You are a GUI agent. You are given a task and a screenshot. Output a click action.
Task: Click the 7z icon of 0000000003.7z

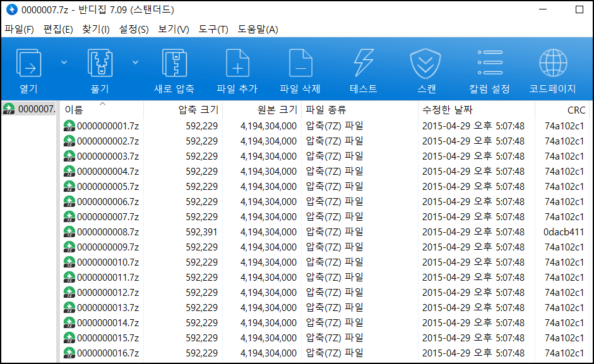tap(69, 156)
